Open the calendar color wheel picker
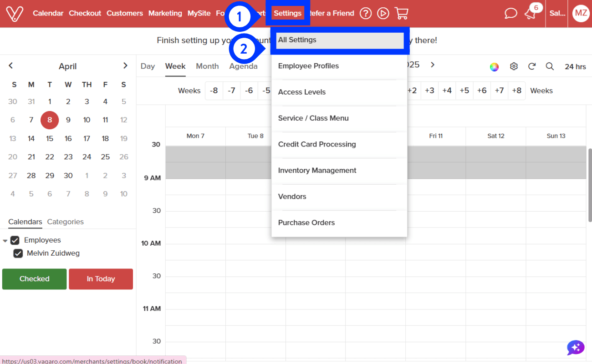592x364 pixels. coord(494,67)
